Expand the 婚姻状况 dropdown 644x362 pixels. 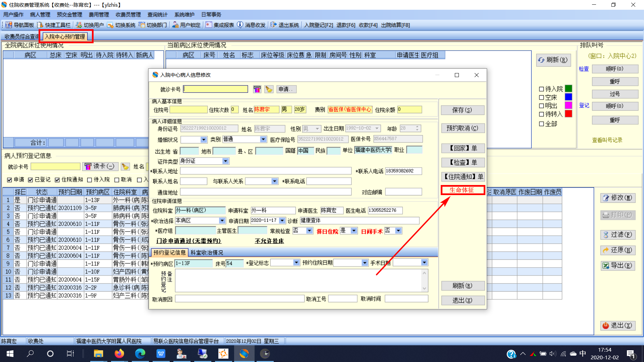[204, 139]
